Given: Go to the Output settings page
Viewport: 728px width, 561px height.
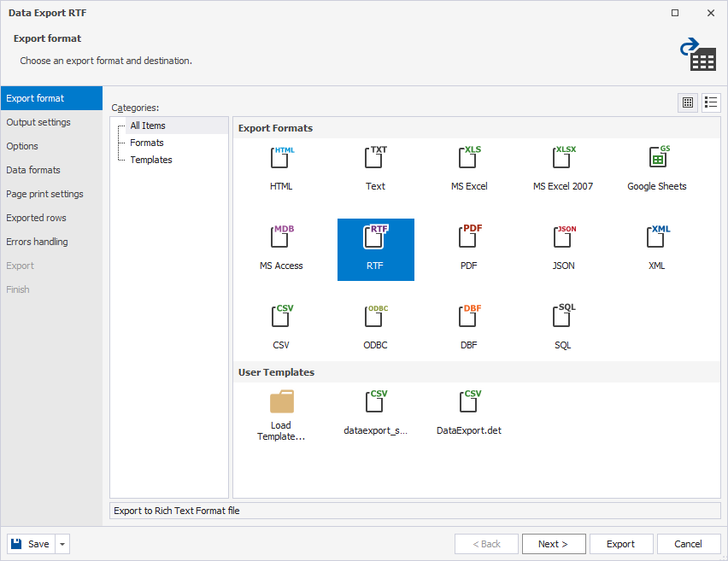Looking at the screenshot, I should pos(38,122).
